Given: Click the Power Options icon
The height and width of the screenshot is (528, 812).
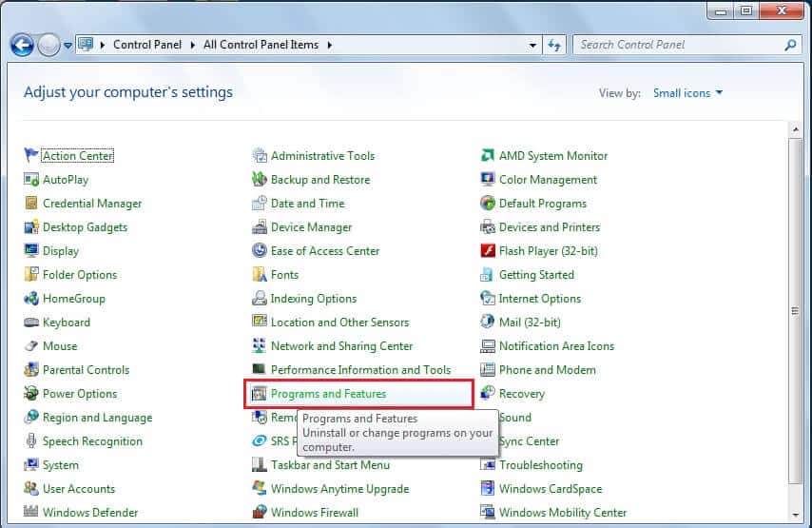Looking at the screenshot, I should pyautogui.click(x=31, y=393).
